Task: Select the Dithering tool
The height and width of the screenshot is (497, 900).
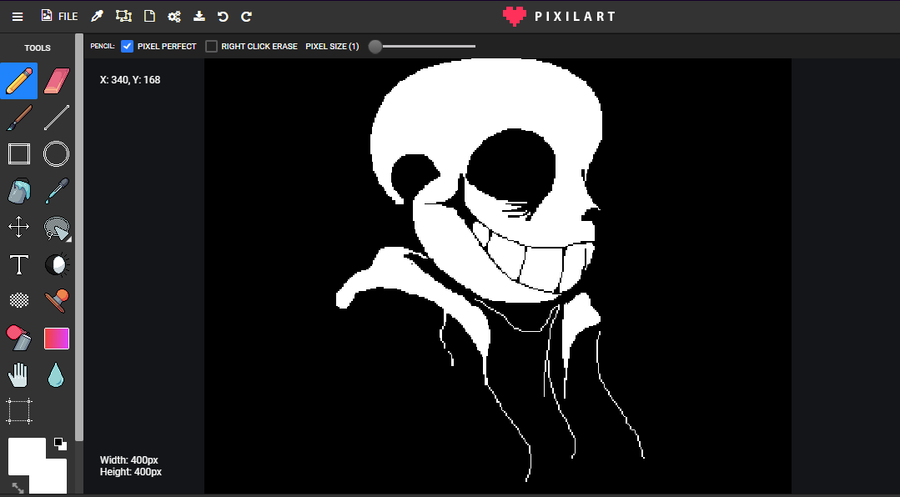Action: (x=19, y=300)
